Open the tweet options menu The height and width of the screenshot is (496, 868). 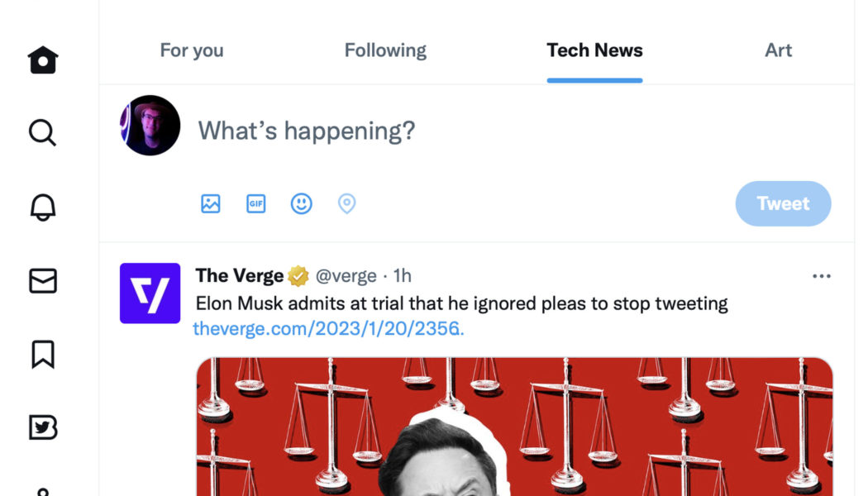coord(822,276)
